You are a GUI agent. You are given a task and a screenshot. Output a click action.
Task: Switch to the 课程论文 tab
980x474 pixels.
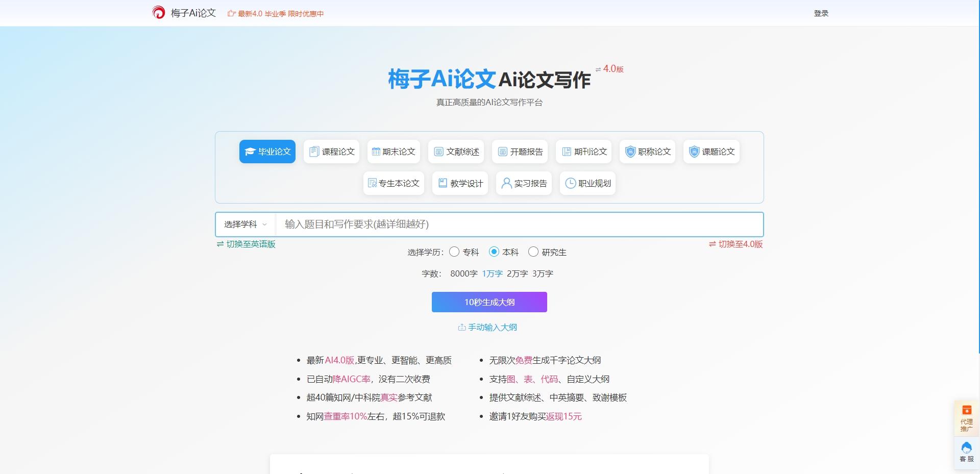pyautogui.click(x=331, y=152)
